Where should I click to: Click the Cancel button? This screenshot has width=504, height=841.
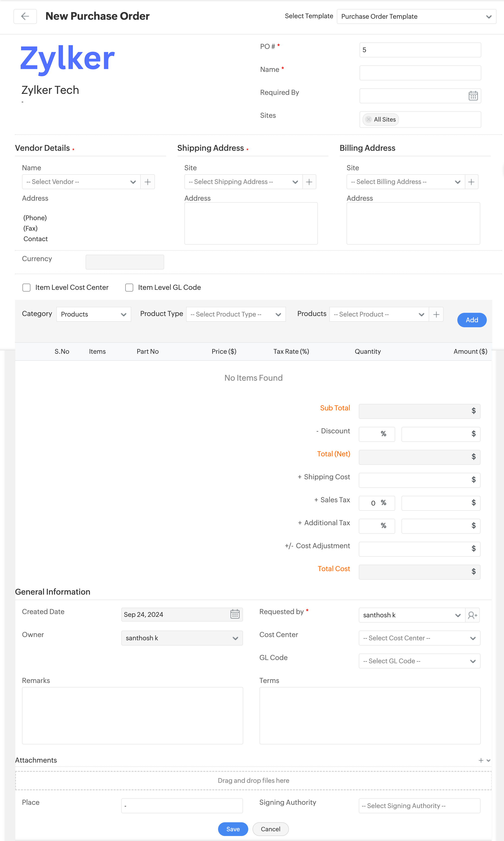tap(270, 829)
